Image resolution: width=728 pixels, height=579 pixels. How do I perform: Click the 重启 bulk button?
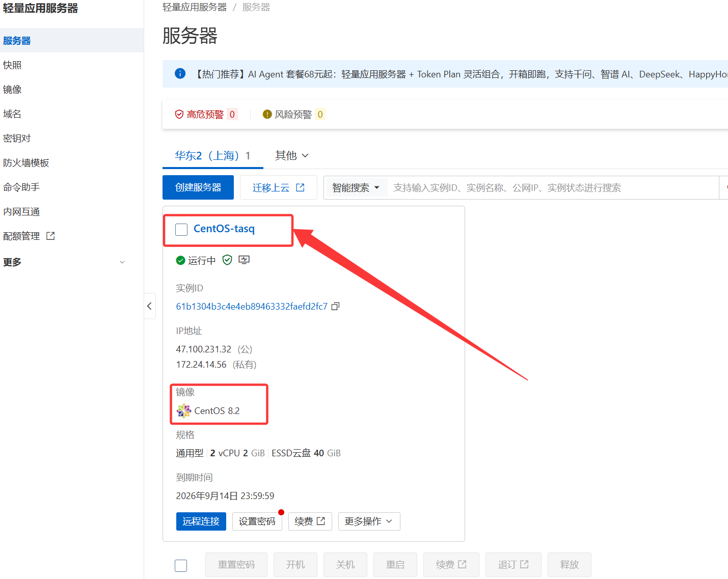395,564
